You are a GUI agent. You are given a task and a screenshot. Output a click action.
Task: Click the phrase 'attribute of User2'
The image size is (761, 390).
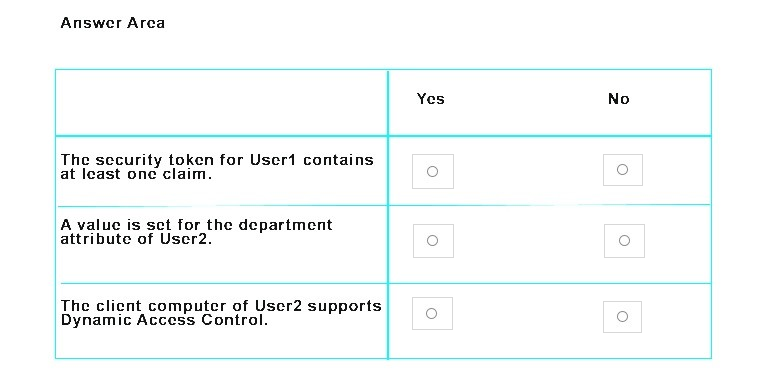[136, 239]
